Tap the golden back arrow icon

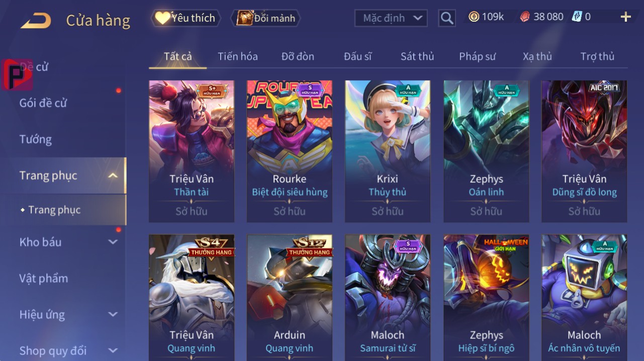(36, 21)
